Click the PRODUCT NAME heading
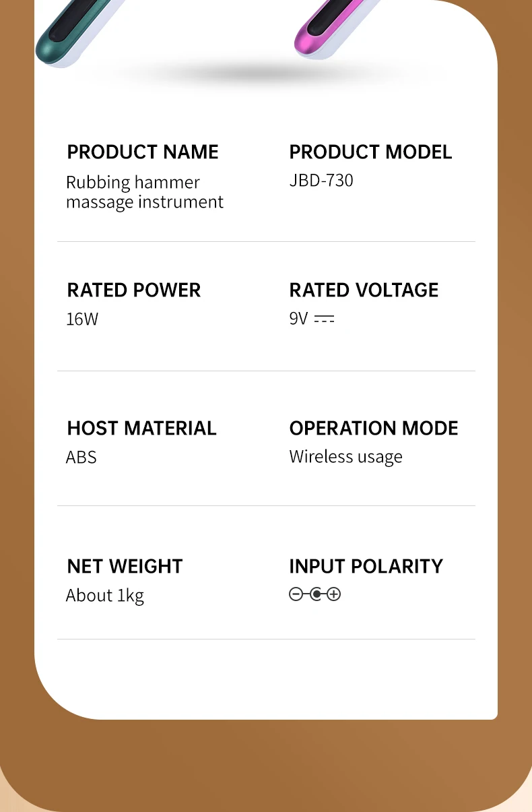 coord(143,152)
